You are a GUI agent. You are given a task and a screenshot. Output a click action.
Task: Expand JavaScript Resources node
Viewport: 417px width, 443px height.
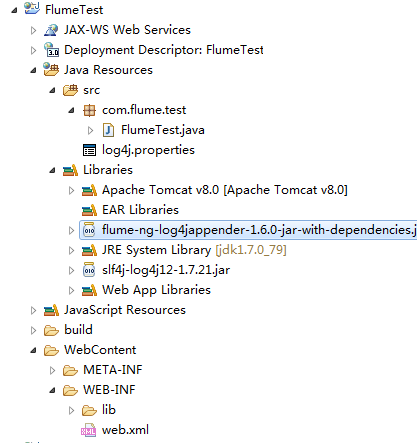click(33, 310)
